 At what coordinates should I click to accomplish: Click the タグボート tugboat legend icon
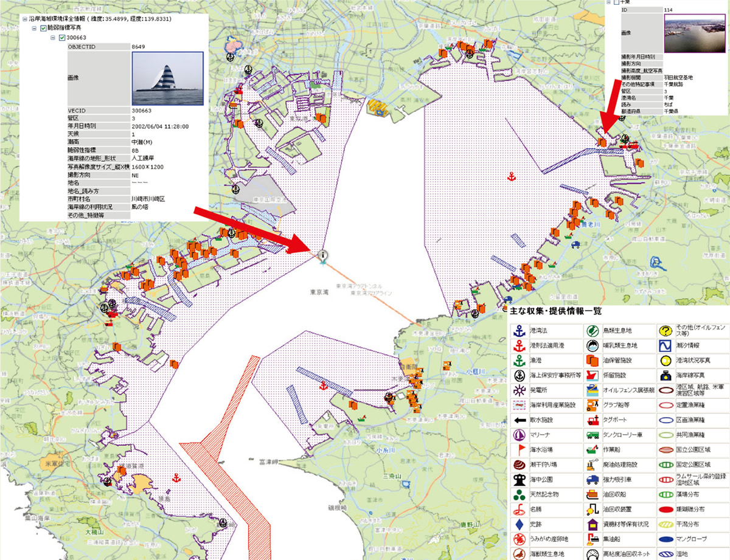point(592,420)
